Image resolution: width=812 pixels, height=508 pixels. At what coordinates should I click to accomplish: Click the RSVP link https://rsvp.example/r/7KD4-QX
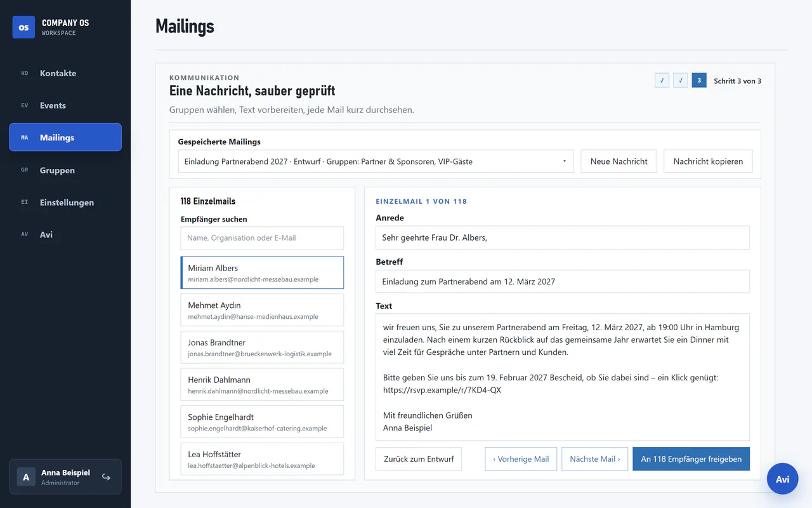point(442,390)
